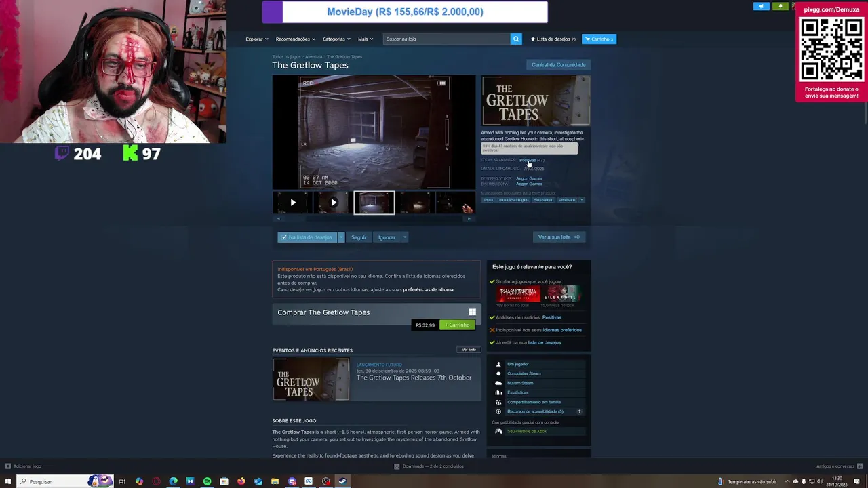Go to Aventura breadcrumb
This screenshot has width=868, height=488.
[x=313, y=57]
